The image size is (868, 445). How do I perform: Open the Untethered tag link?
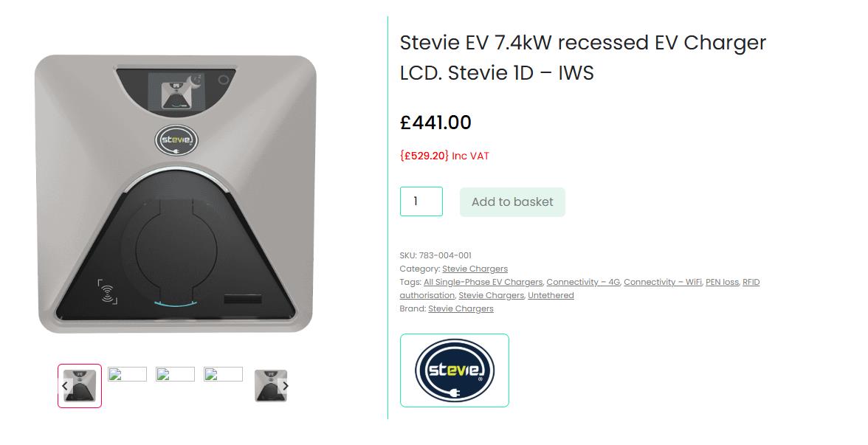[551, 295]
